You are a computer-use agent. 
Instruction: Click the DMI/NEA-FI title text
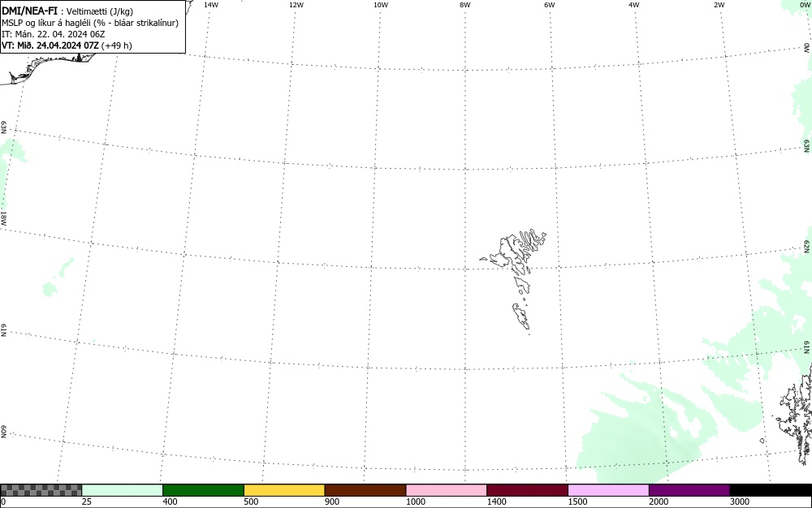[x=29, y=11]
